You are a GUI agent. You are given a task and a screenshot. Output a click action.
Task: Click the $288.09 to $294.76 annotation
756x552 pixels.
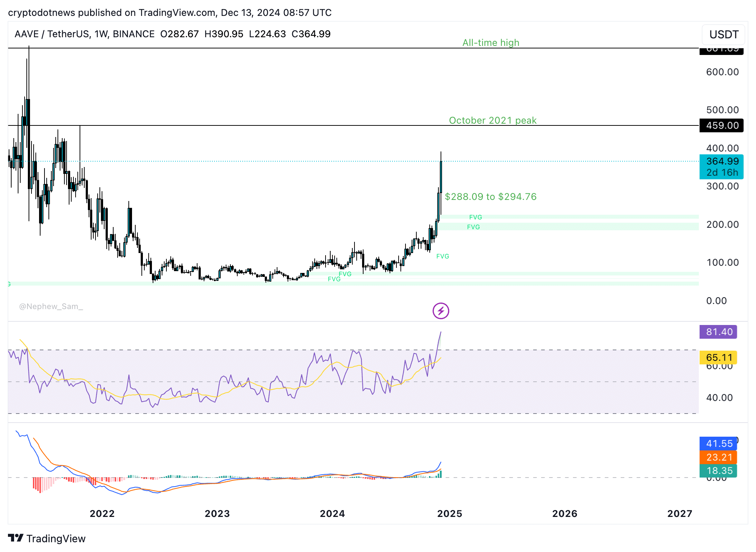pos(491,197)
